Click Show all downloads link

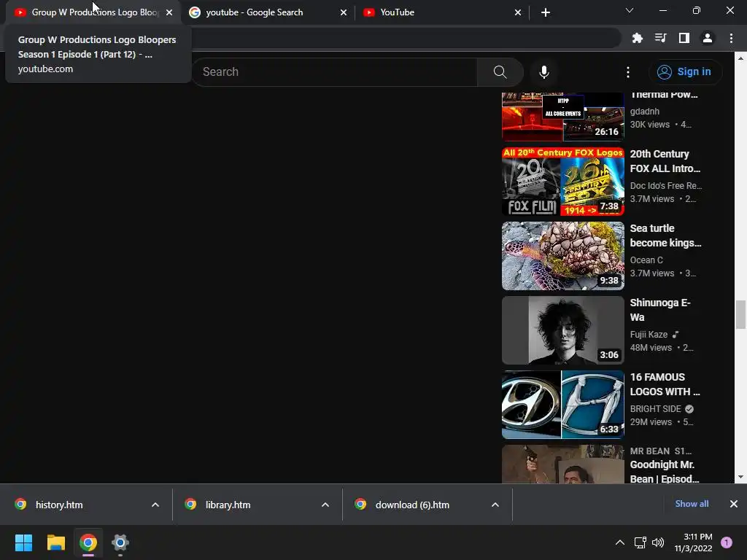point(692,504)
